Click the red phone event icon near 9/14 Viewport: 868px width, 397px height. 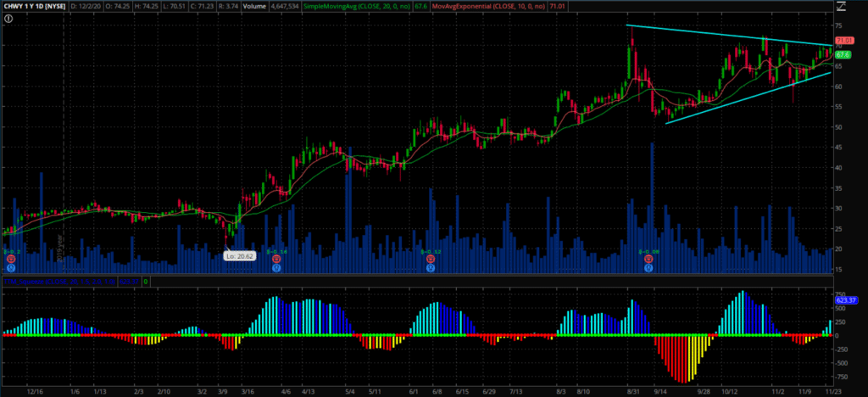coord(648,259)
